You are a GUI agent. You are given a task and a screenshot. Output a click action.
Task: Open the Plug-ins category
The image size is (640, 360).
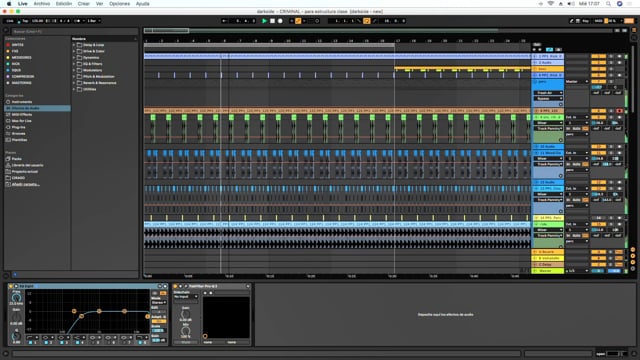[18, 127]
